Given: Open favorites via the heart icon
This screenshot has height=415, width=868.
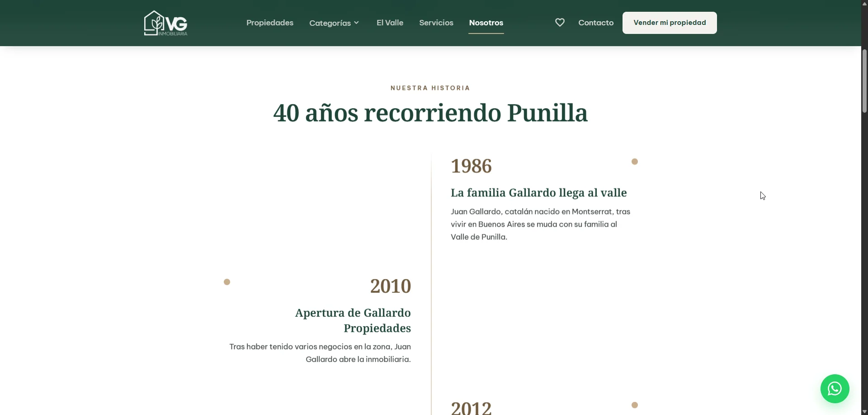Looking at the screenshot, I should pyautogui.click(x=560, y=23).
